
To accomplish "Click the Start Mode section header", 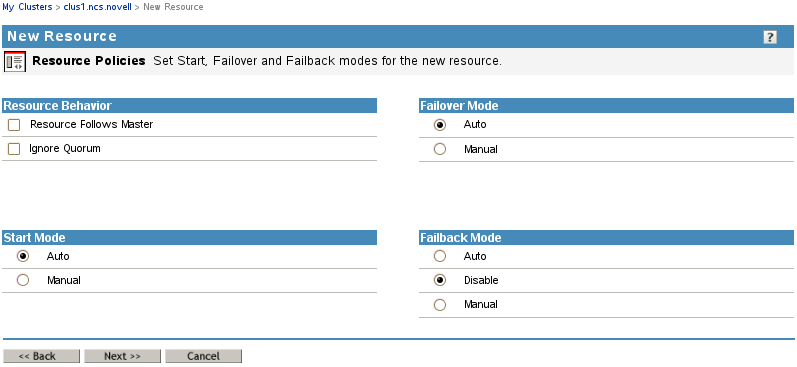I will click(190, 238).
